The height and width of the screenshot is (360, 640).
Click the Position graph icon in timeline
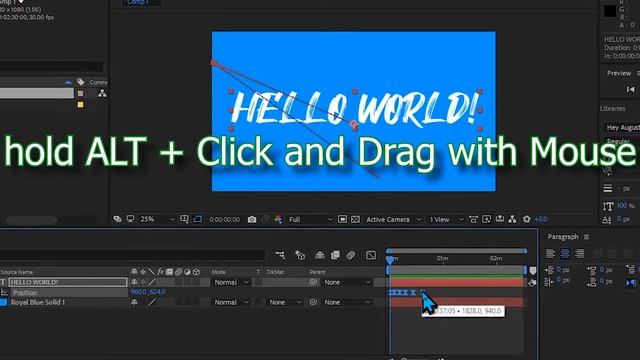pos(4,292)
